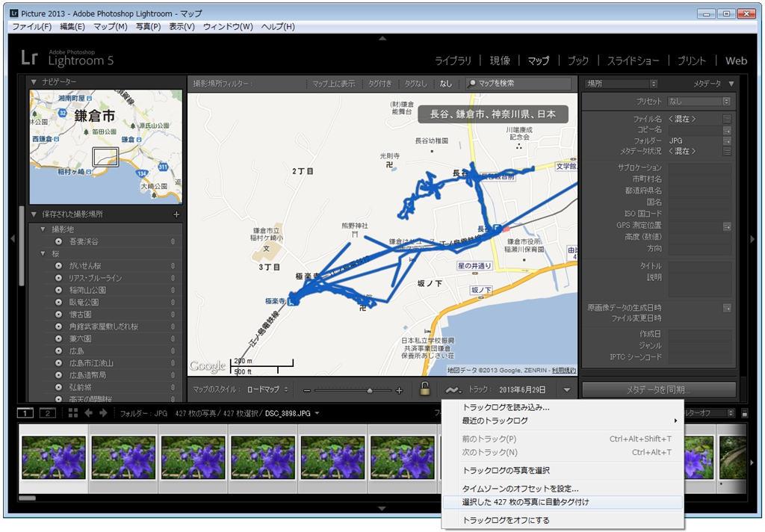Open the プリセット dropdown in metadata panel
The width and height of the screenshot is (765, 532).
click(699, 101)
